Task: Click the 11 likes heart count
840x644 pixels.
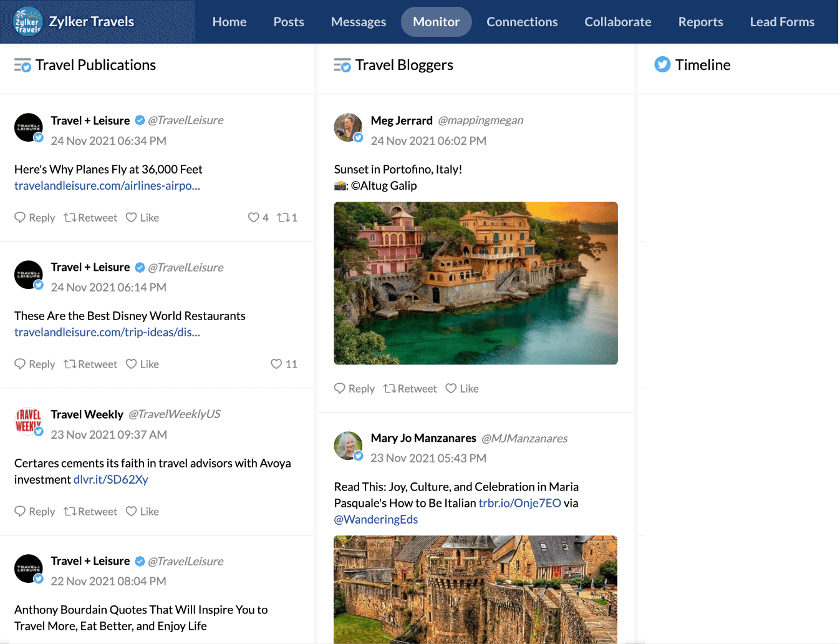Action: [284, 364]
